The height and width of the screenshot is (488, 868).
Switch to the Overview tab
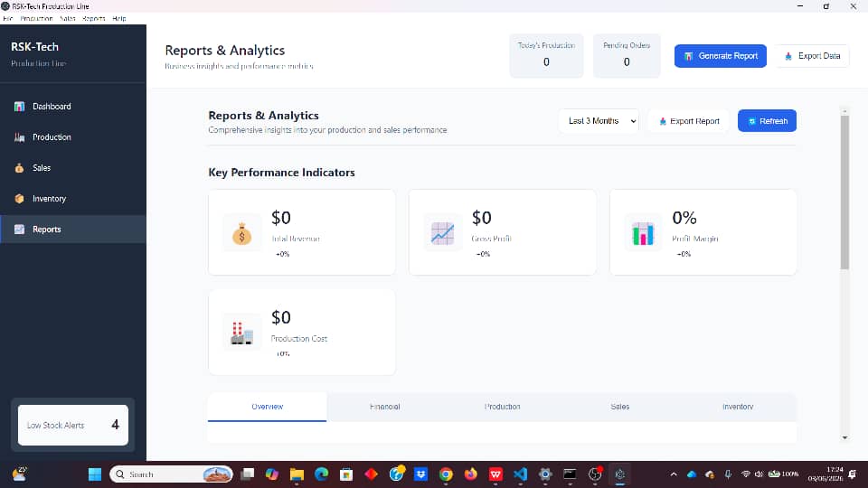(x=268, y=407)
